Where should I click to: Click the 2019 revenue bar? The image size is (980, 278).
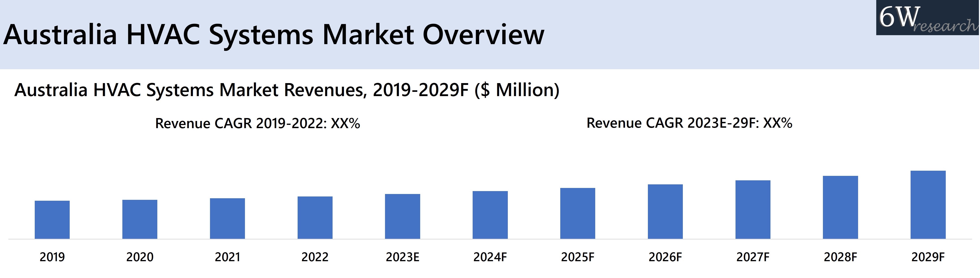[52, 220]
